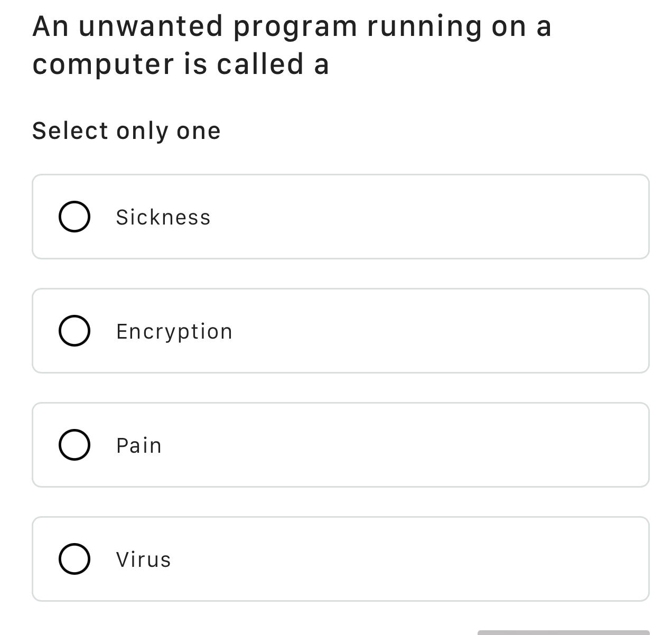This screenshot has width=672, height=635.
Task: Click the Encryption option label text
Action: [174, 331]
